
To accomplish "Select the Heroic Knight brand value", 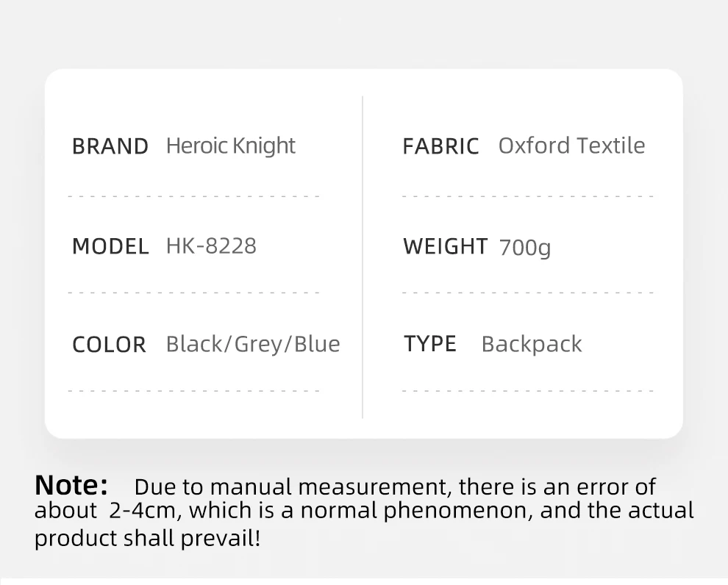I will pos(230,146).
